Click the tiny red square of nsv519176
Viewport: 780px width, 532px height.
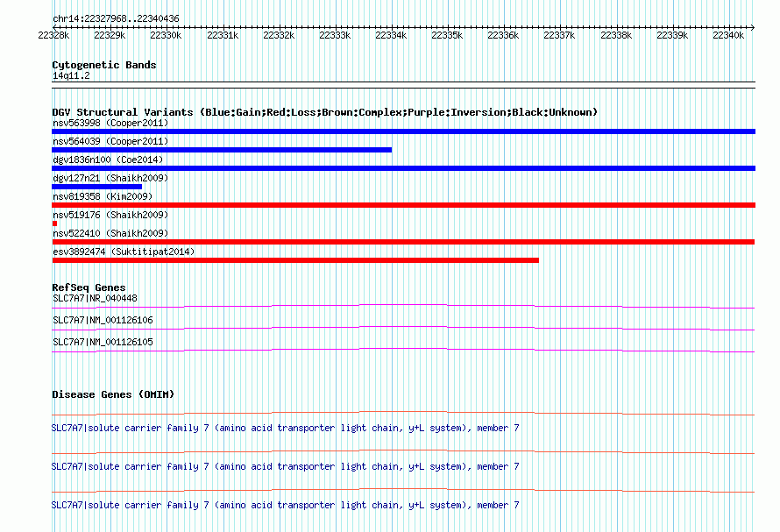[54, 223]
